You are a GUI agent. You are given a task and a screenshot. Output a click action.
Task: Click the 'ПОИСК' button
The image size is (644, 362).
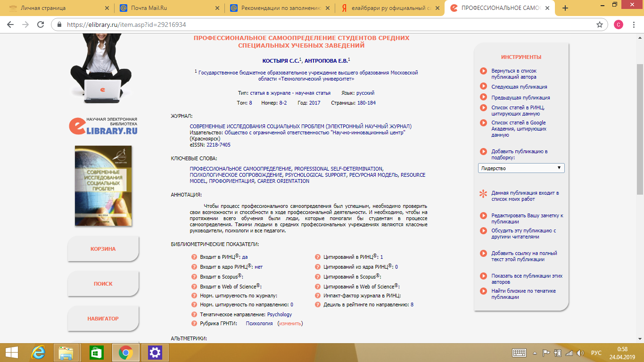103,284
